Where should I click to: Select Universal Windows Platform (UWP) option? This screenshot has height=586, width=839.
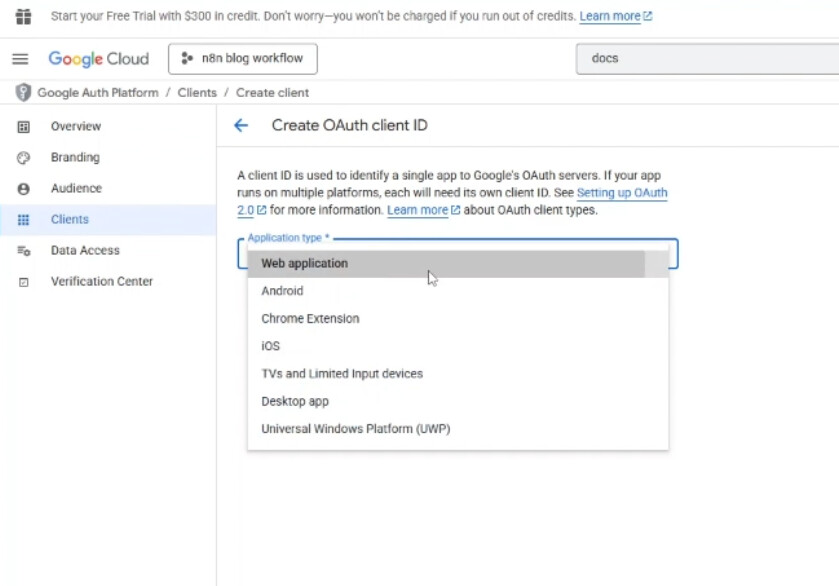[x=458, y=429]
